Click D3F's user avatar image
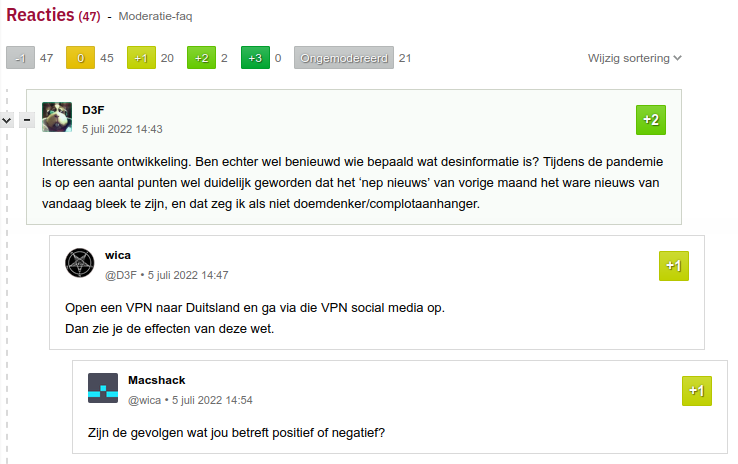The height and width of the screenshot is (464, 738). pos(57,118)
